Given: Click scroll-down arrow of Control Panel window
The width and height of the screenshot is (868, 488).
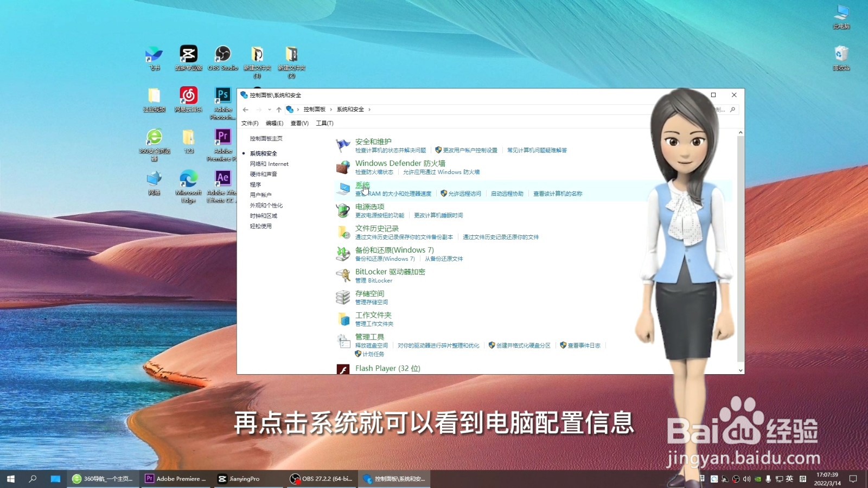Looking at the screenshot, I should pos(741,370).
